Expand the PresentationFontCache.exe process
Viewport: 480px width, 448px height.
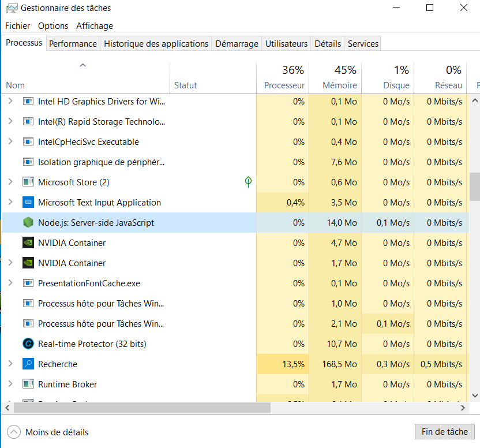tap(10, 283)
